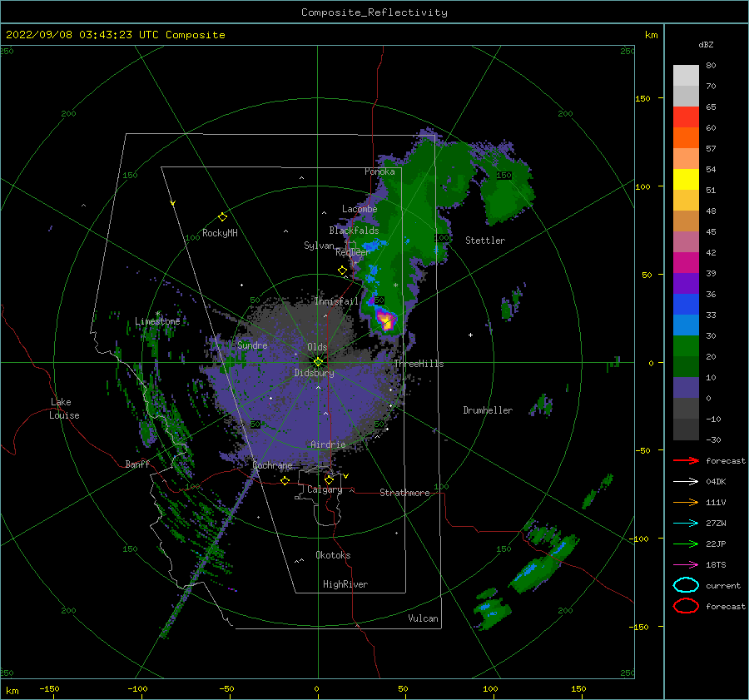Select the bright yellow swatch in dBZ legend

pyautogui.click(x=686, y=180)
